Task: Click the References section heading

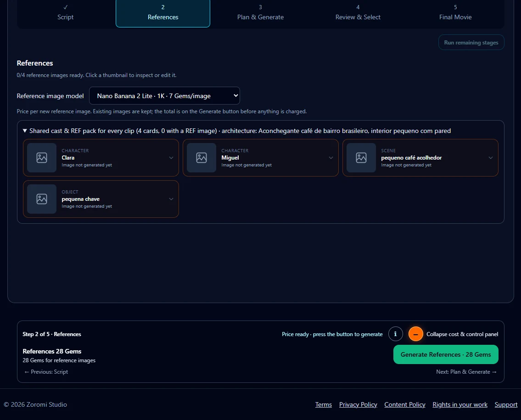Action: click(x=35, y=63)
